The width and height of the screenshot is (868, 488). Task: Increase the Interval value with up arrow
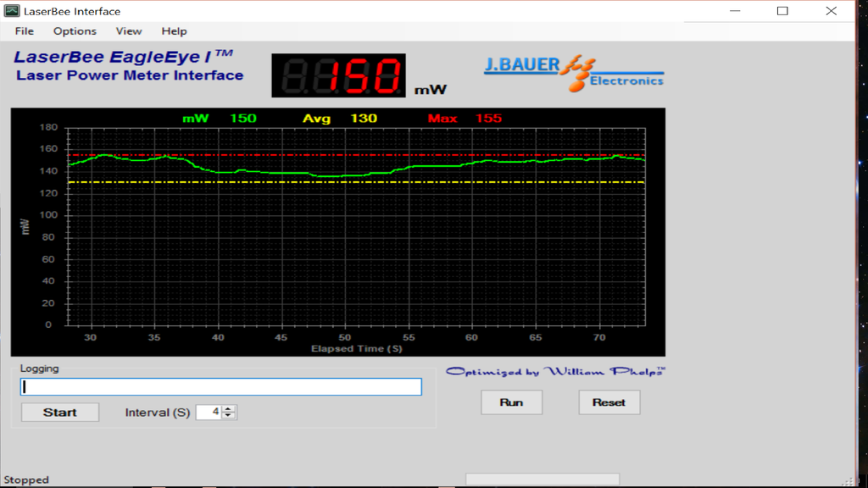pyautogui.click(x=228, y=409)
